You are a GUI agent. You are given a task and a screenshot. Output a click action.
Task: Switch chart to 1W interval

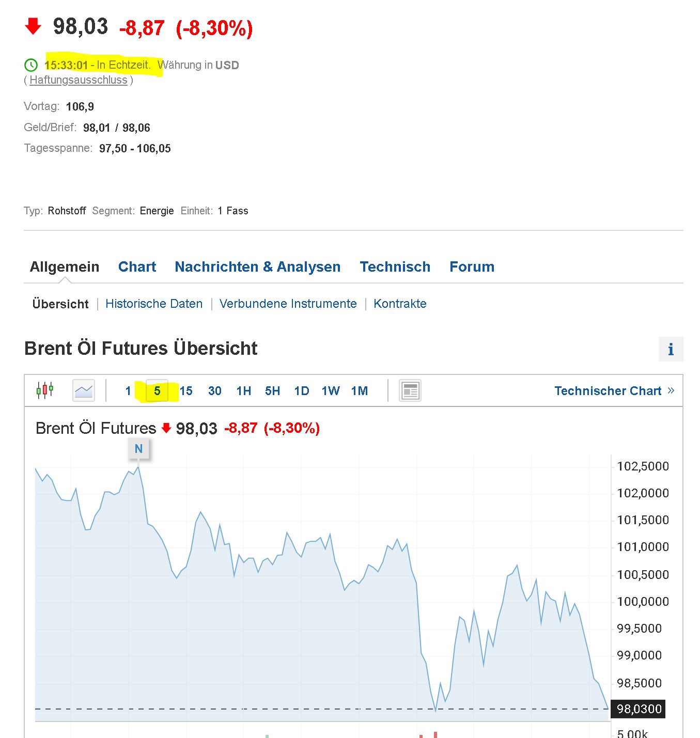[331, 391]
